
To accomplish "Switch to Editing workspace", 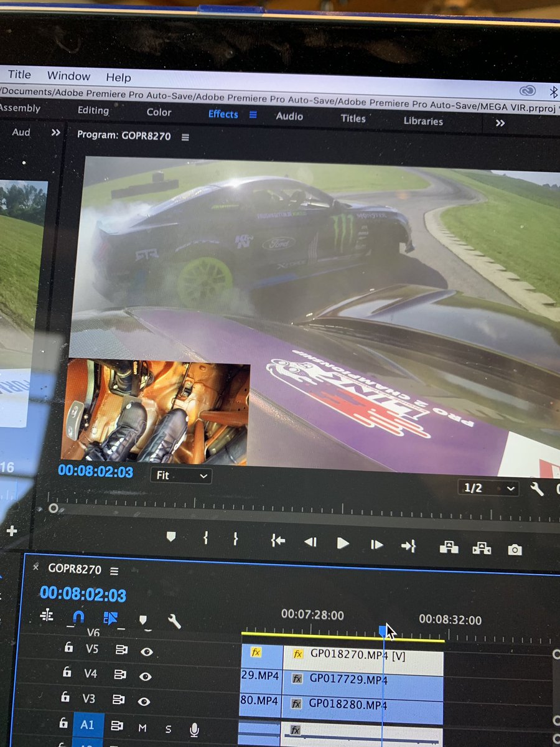I will [x=93, y=110].
